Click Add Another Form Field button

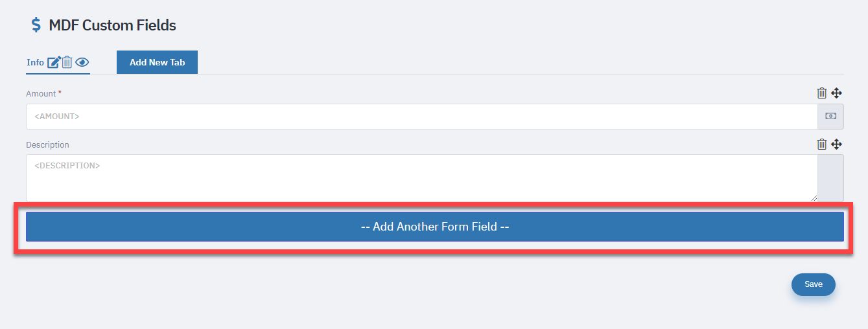[x=434, y=227]
